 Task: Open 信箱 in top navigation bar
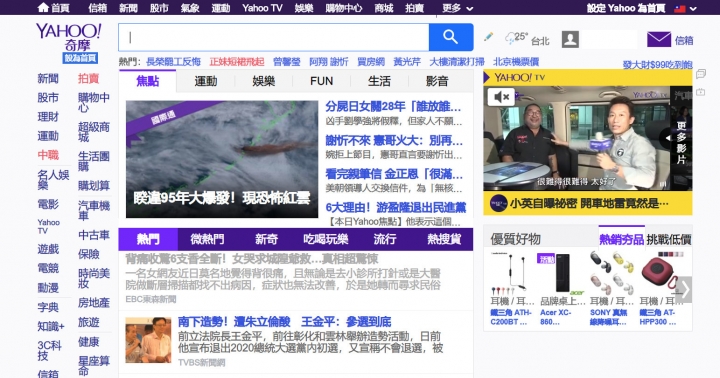(97, 8)
